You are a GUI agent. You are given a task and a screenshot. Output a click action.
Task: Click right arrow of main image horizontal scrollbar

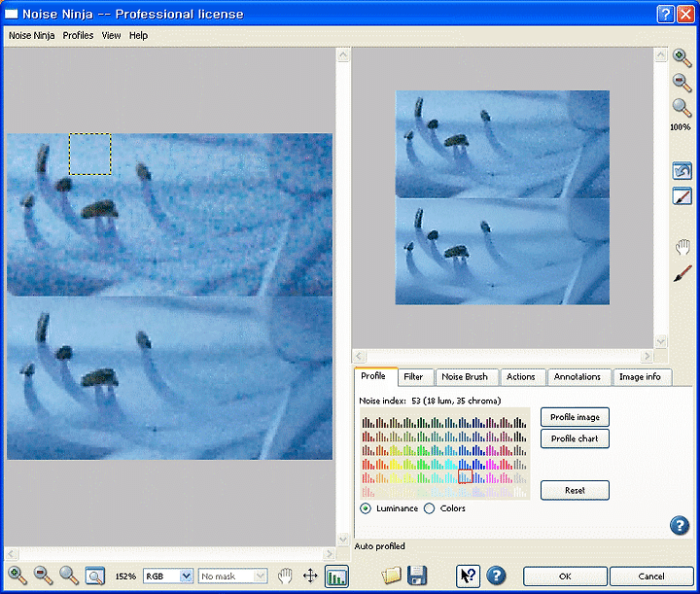pos(330,554)
